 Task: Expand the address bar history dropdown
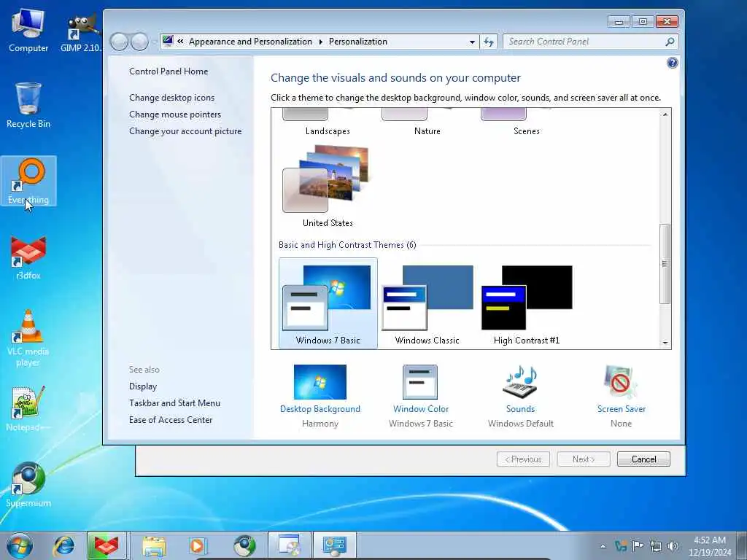coord(472,42)
